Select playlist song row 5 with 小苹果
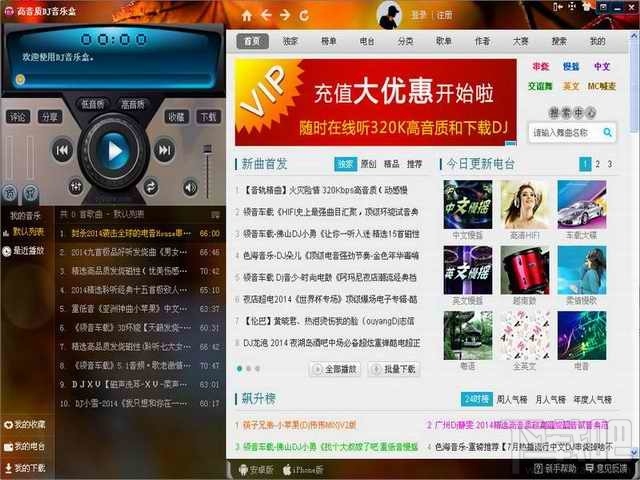 coord(140,309)
